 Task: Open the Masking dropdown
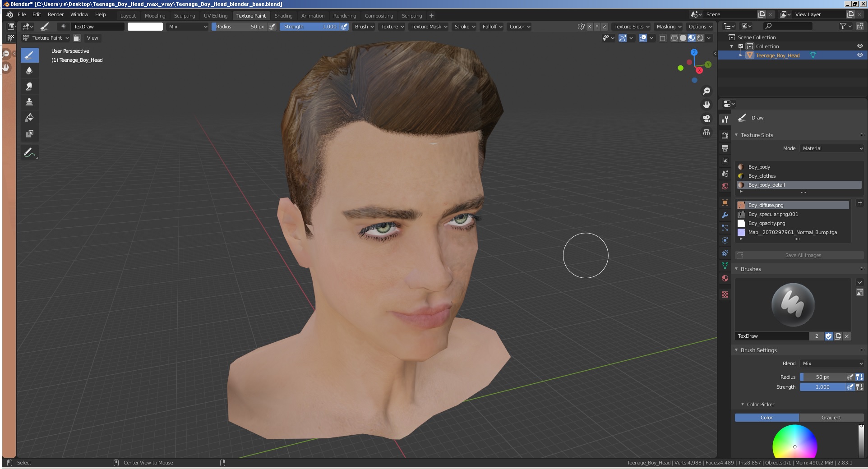(669, 27)
